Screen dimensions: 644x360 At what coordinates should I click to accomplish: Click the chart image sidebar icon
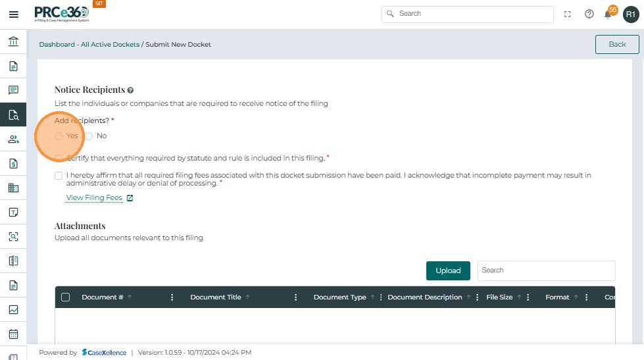[13, 309]
